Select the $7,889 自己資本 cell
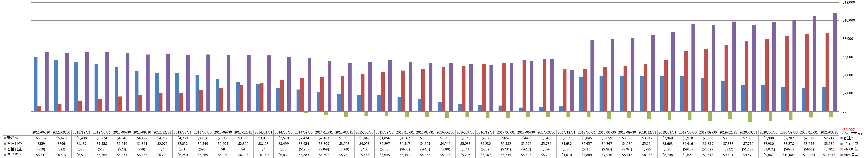This screenshot has height=158, width=868. tap(587, 155)
